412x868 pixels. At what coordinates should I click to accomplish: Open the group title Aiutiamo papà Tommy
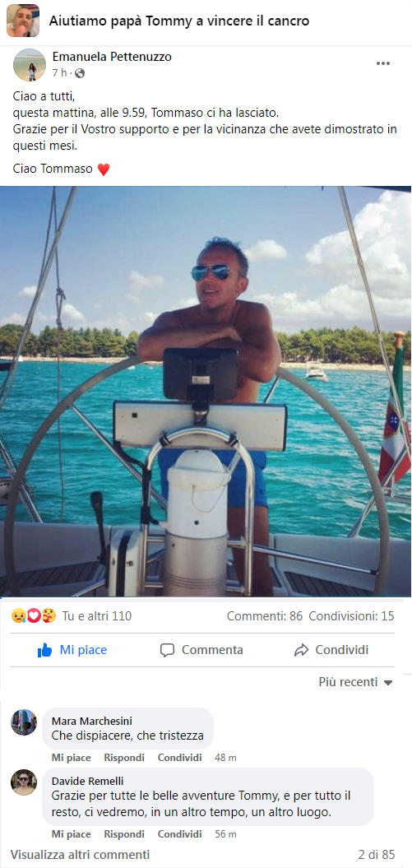[179, 21]
